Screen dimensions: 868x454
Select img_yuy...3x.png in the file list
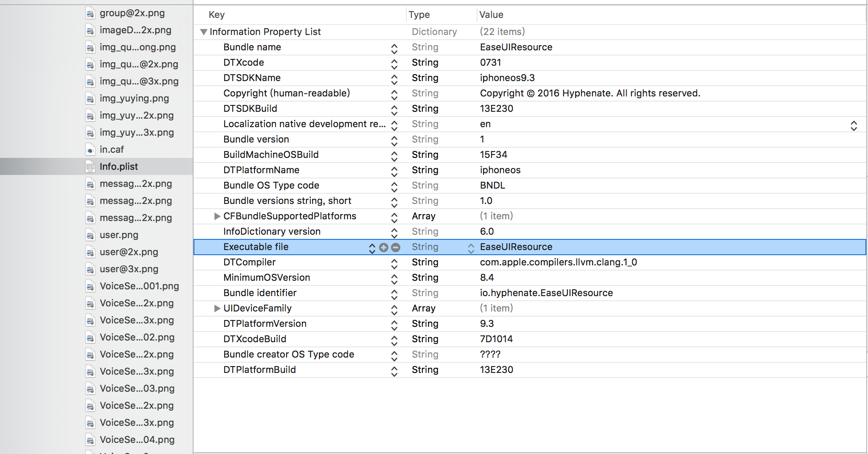(x=137, y=133)
